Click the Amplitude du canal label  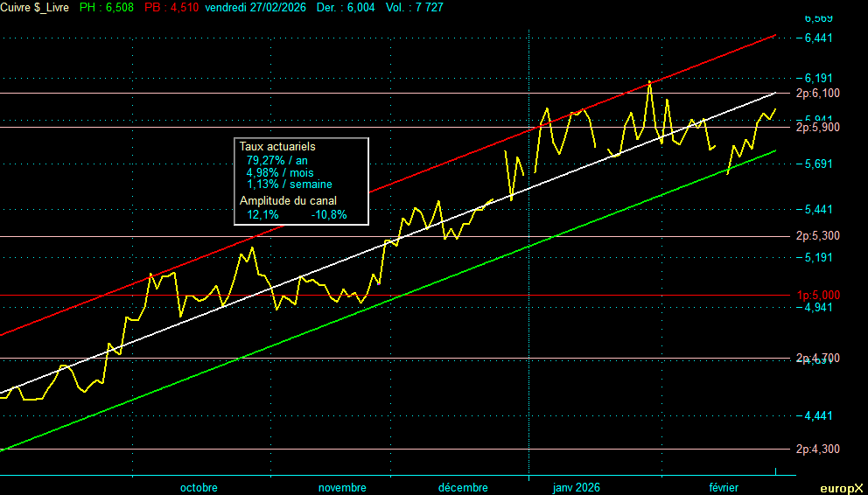(x=288, y=200)
